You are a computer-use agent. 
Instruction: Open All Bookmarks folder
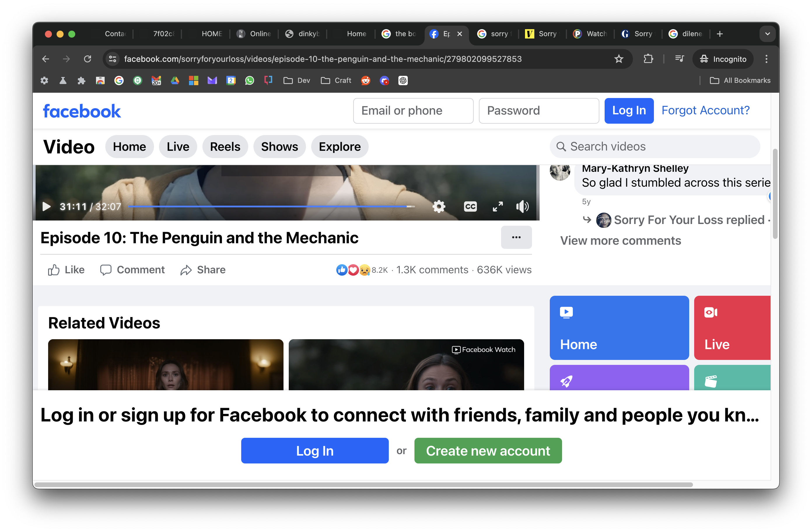coord(740,80)
